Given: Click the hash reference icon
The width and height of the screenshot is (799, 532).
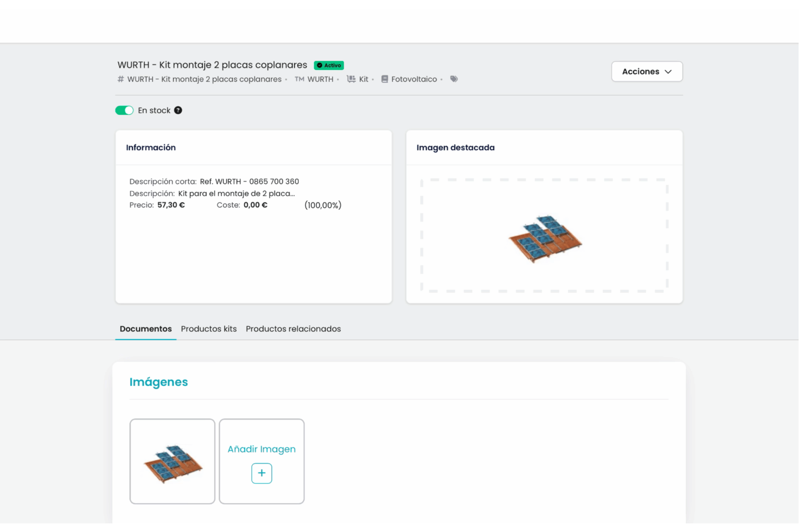Looking at the screenshot, I should 121,79.
